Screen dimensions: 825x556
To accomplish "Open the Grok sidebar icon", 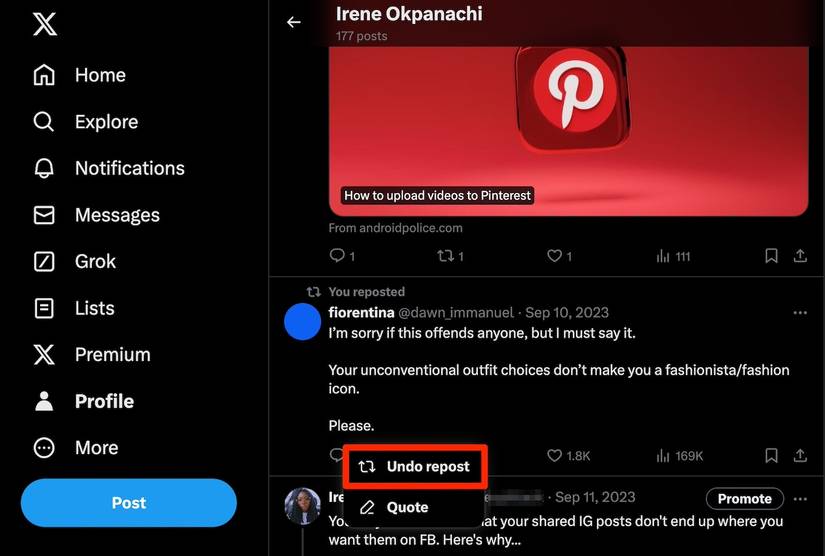I will click(x=44, y=261).
